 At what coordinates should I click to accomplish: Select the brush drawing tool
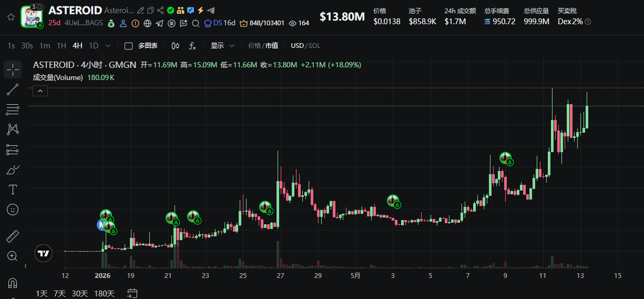tap(13, 169)
